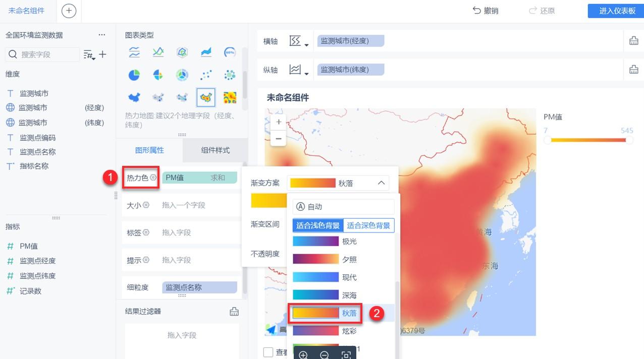Image resolution: width=644 pixels, height=359 pixels.
Task: Click map zoom out minus button
Action: [279, 138]
